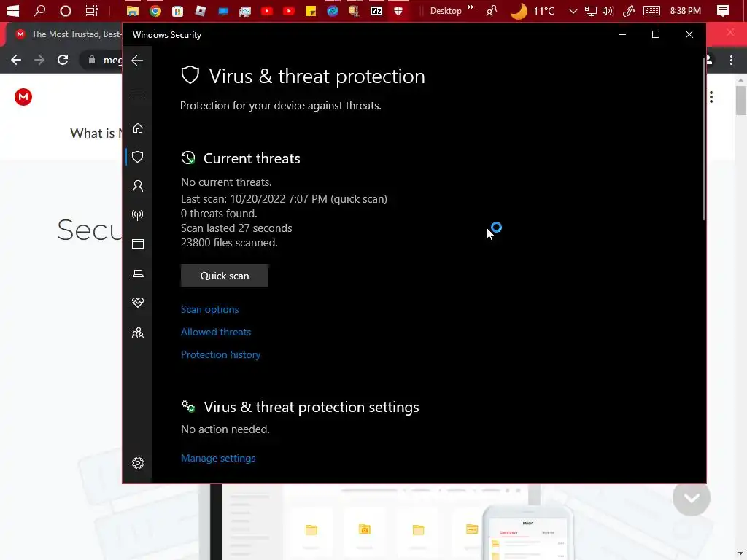The height and width of the screenshot is (560, 747).
Task: Open network status tray icon
Action: coord(591,11)
